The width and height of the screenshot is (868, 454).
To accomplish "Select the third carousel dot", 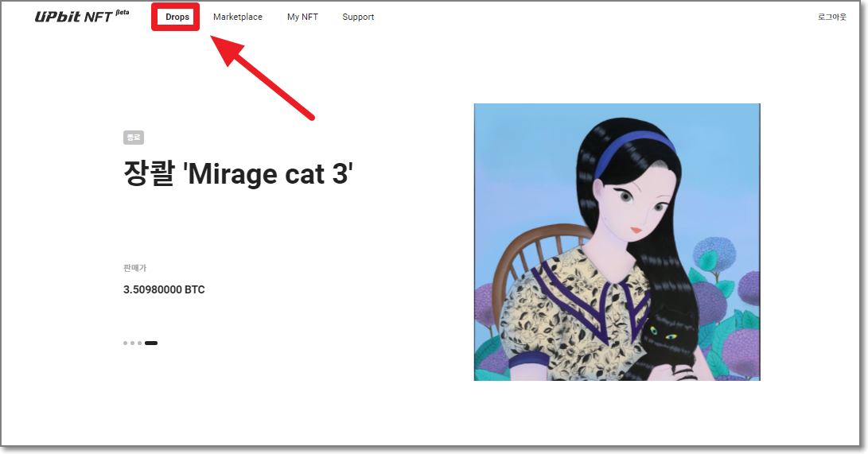I will [x=139, y=343].
